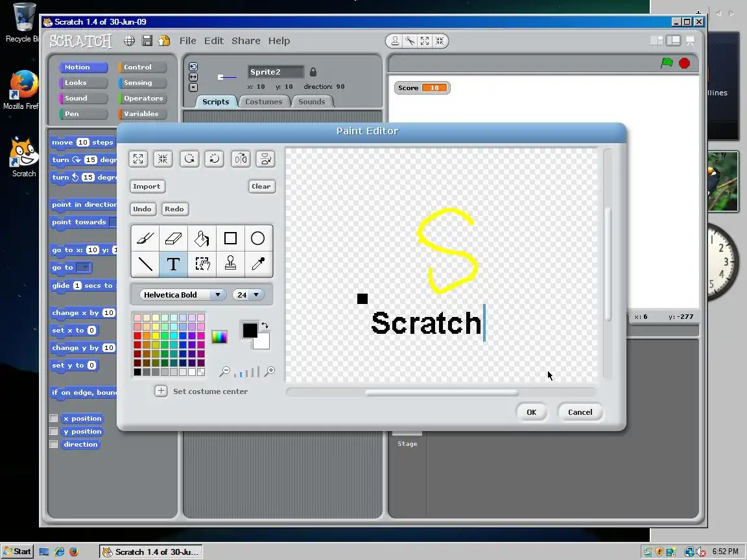Zoom in on the paint canvas
Viewport: 747px width, 560px height.
tap(270, 371)
